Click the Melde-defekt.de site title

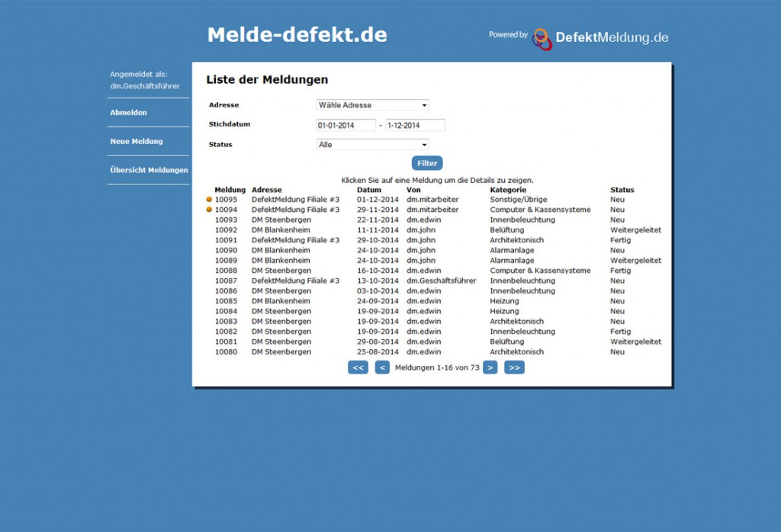[297, 35]
